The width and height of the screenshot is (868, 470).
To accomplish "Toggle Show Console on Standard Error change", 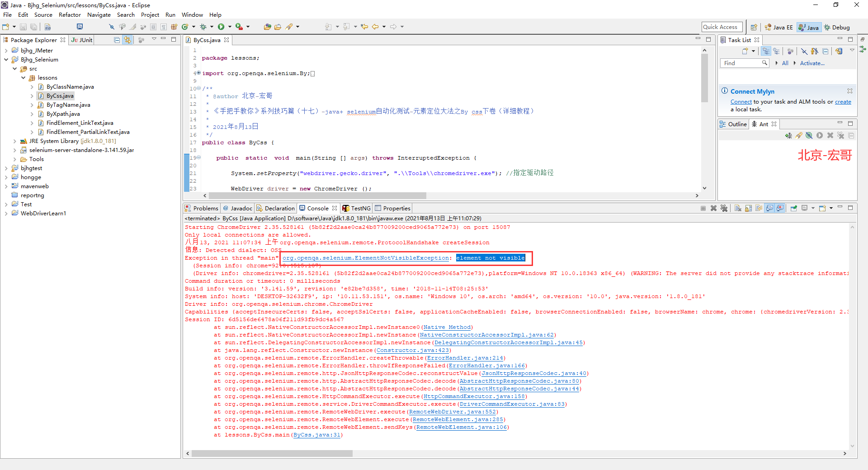I will tap(780, 208).
